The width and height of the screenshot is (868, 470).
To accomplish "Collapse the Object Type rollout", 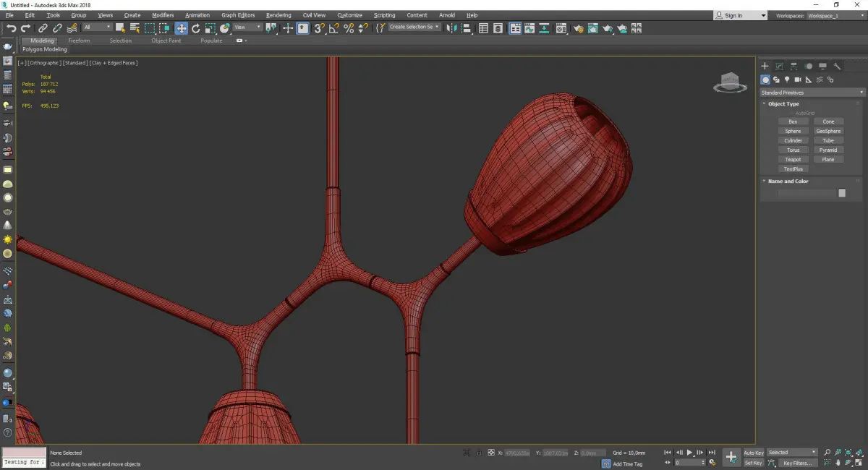I will pyautogui.click(x=783, y=104).
